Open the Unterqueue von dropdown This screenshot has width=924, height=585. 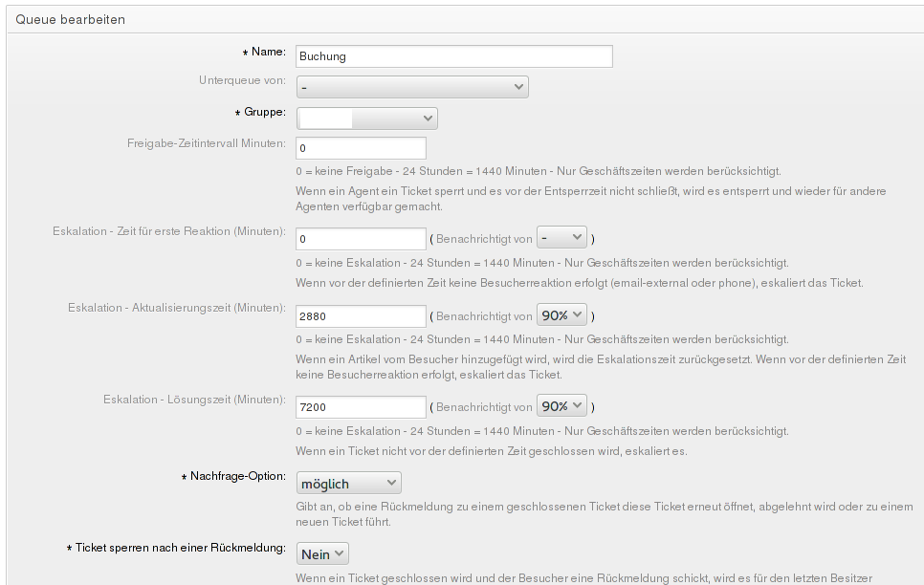pyautogui.click(x=412, y=87)
